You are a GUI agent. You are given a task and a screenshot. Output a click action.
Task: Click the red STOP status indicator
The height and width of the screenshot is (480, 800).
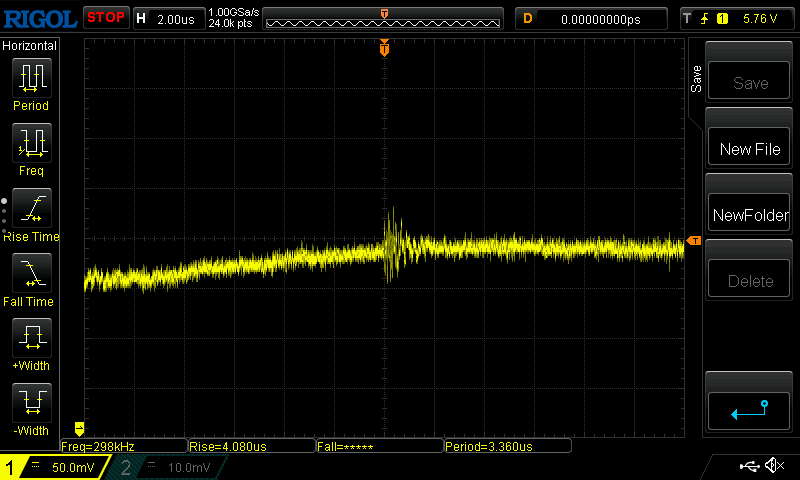coord(106,18)
